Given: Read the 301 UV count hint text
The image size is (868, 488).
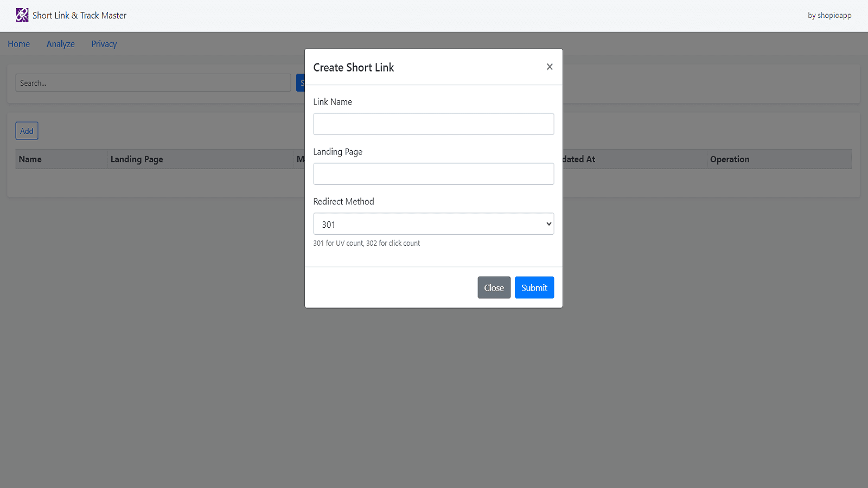Looking at the screenshot, I should pos(366,243).
